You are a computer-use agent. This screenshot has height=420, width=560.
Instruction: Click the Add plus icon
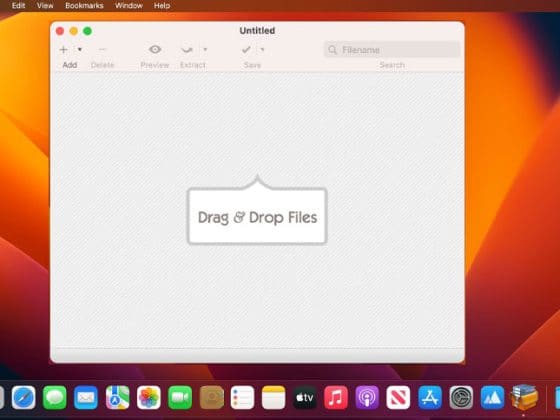coord(64,50)
